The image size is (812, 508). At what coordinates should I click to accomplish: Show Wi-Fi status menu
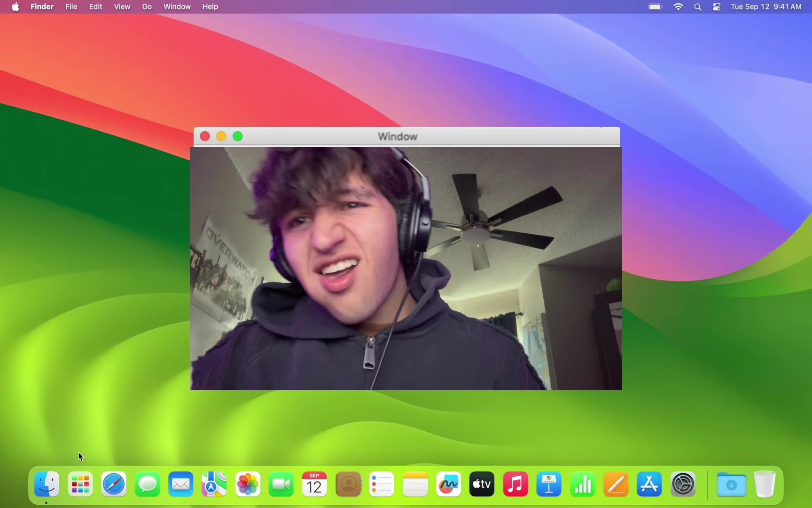pyautogui.click(x=679, y=7)
